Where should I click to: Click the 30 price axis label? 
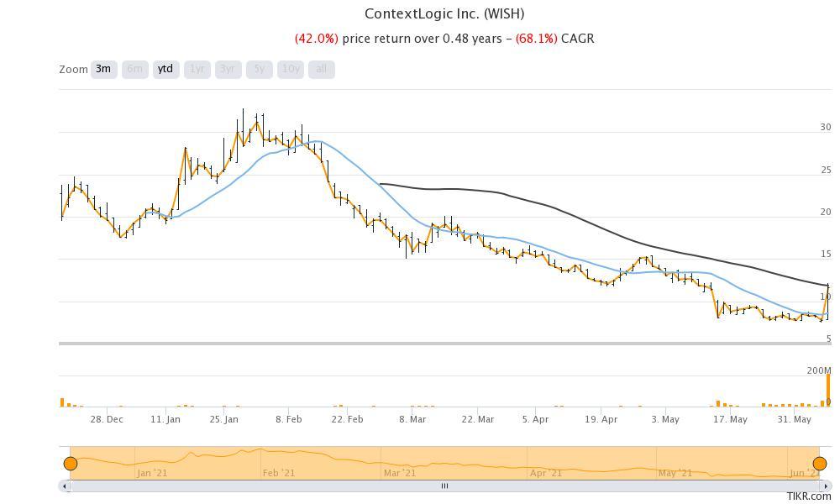[826, 127]
